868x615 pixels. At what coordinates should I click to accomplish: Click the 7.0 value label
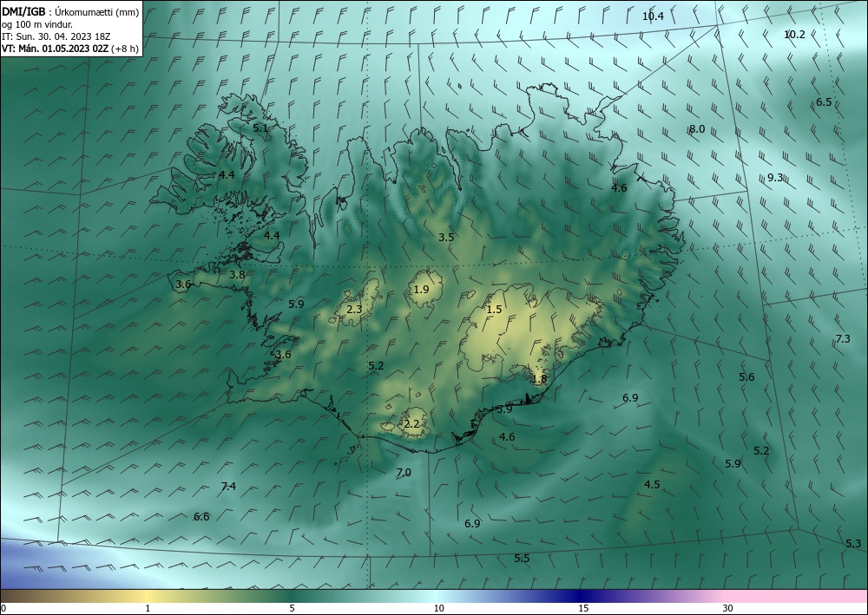[404, 473]
